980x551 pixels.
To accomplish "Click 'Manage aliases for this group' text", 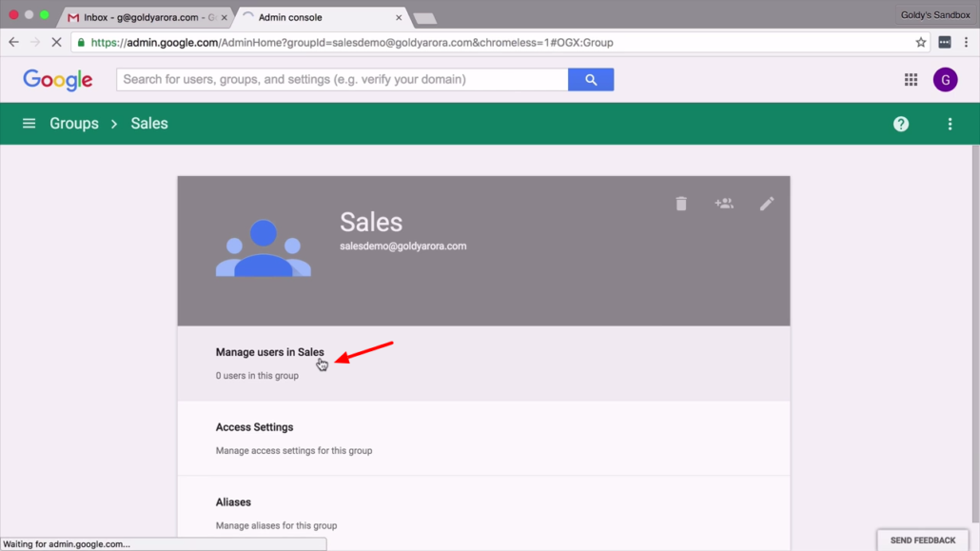I will click(x=276, y=525).
